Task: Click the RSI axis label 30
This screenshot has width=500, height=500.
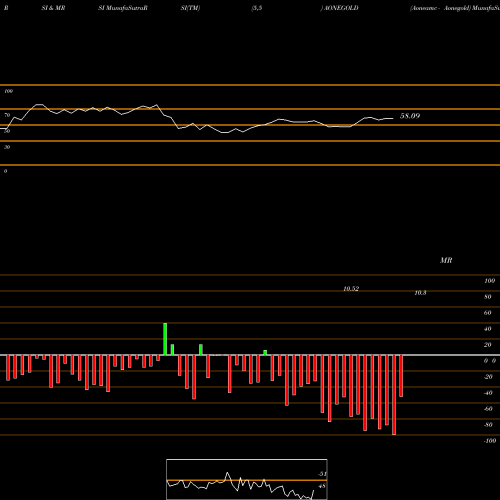Action: coord(7,147)
